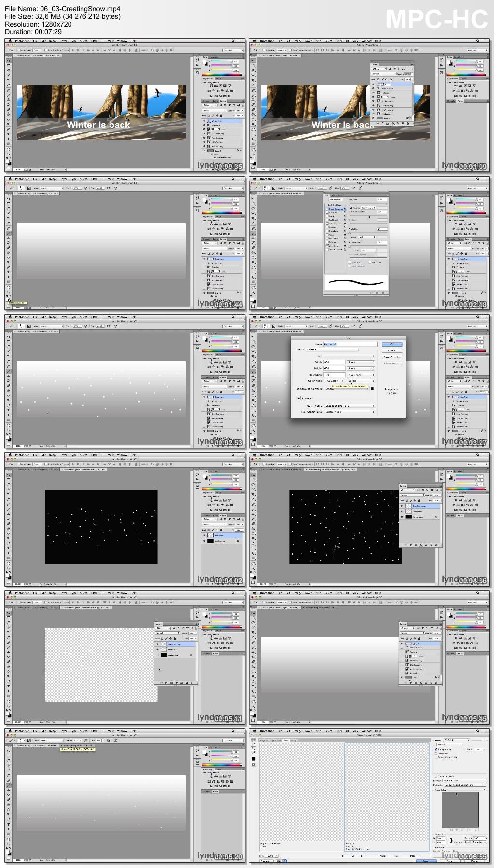Click Done in the Save for Web dialog
The height and width of the screenshot is (868, 494).
pyautogui.click(x=474, y=861)
